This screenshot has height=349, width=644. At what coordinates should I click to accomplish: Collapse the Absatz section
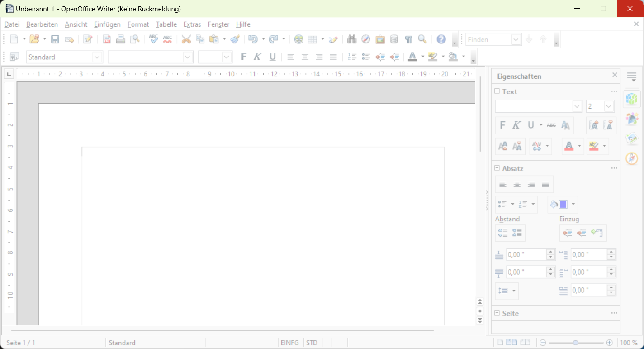coord(496,168)
